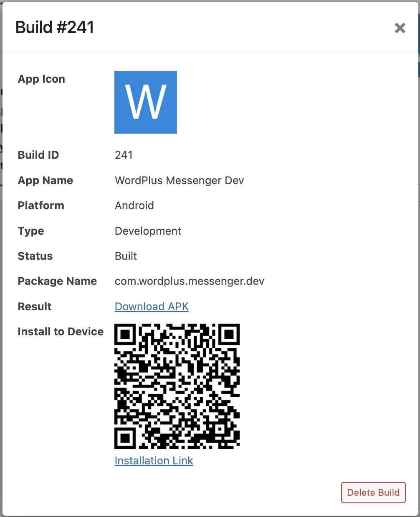The width and height of the screenshot is (420, 517).
Task: Click the Status value Built
Action: 126,256
